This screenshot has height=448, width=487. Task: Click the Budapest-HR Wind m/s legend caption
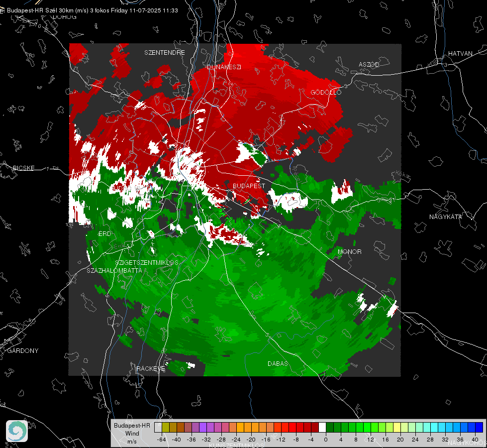pyautogui.click(x=132, y=434)
